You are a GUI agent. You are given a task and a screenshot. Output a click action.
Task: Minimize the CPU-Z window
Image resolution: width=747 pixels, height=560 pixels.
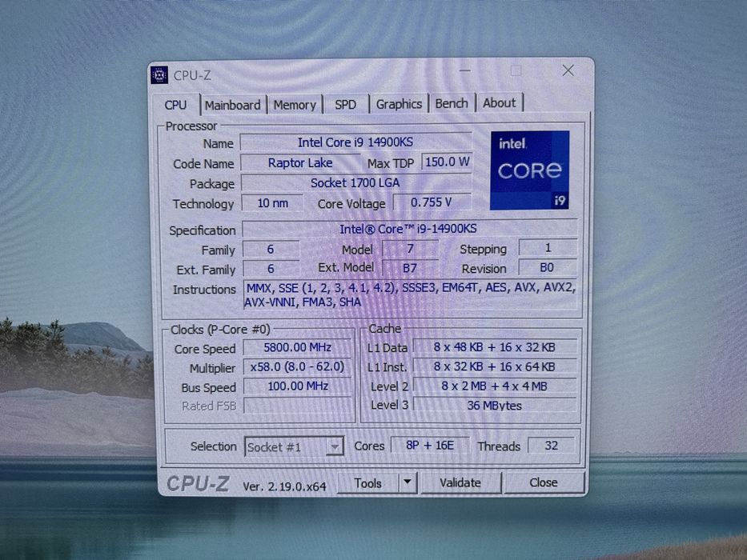[465, 70]
